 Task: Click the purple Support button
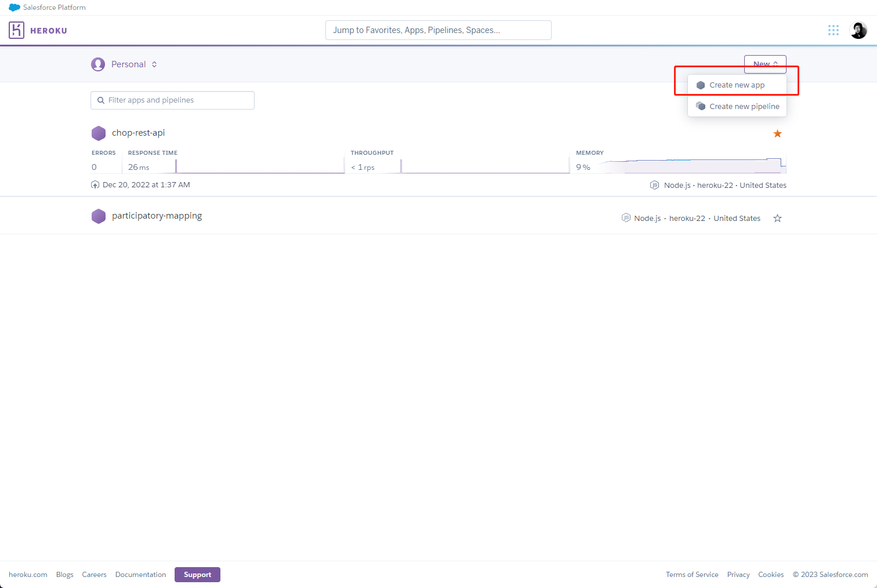click(197, 575)
